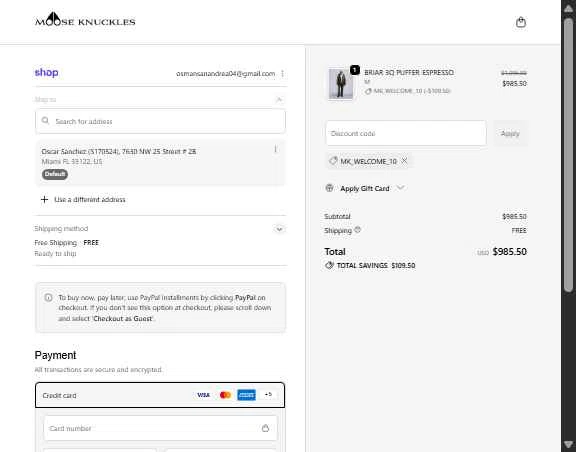Click the info icon in PayPal notice
Image resolution: width=576 pixels, height=452 pixels.
pyautogui.click(x=48, y=297)
